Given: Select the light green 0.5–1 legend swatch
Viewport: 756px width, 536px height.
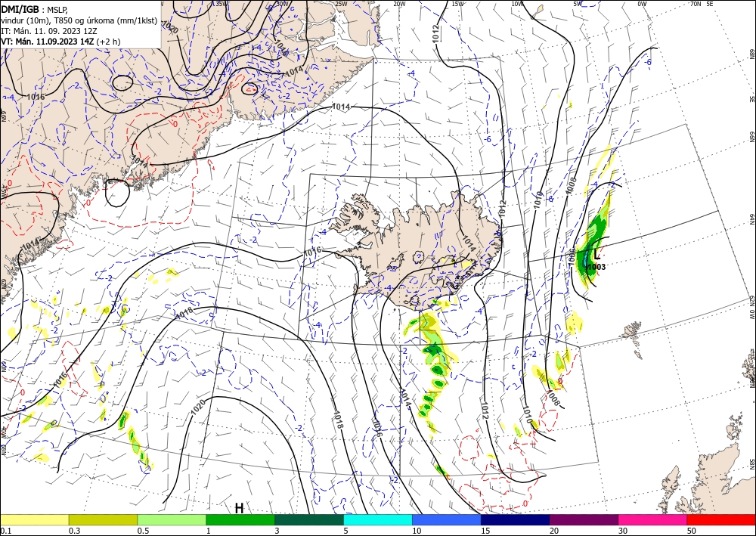Looking at the screenshot, I should 172,519.
